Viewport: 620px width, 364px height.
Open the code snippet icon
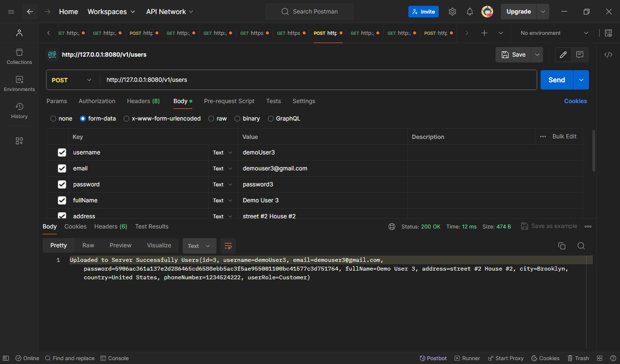point(608,55)
